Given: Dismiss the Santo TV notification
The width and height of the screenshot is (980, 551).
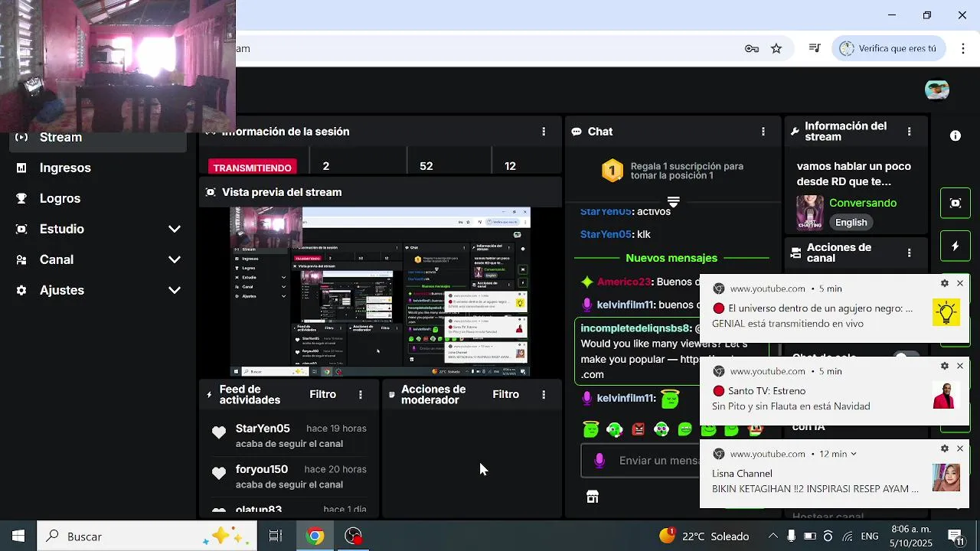Looking at the screenshot, I should click(x=960, y=366).
